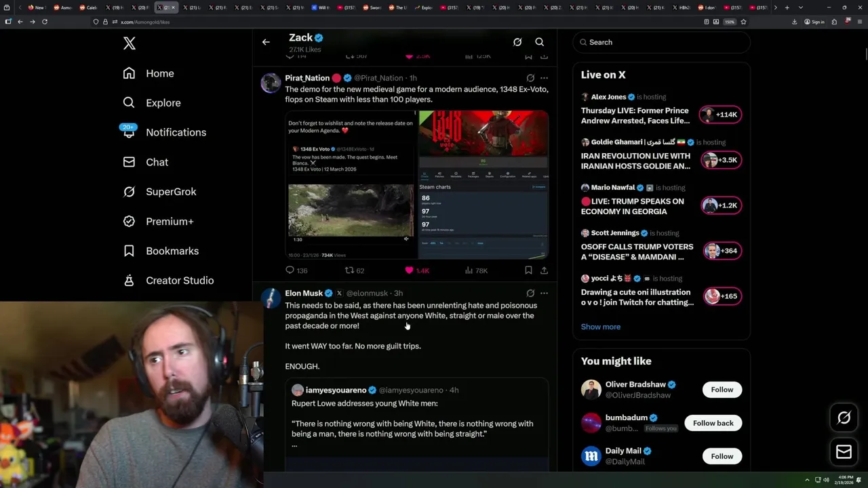Open the browser hamburger application menu
Screen dimensions: 868x488
coord(859,22)
